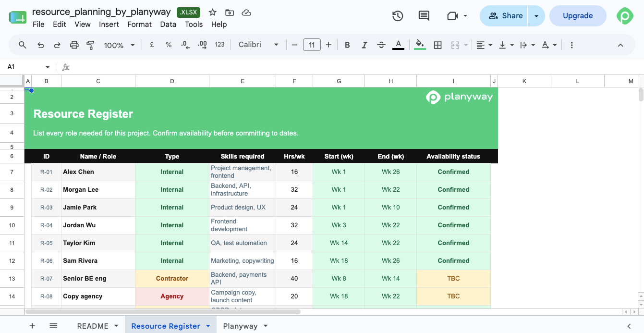Image resolution: width=644 pixels, height=333 pixels.
Task: Open the search menus tool
Action: 23,45
